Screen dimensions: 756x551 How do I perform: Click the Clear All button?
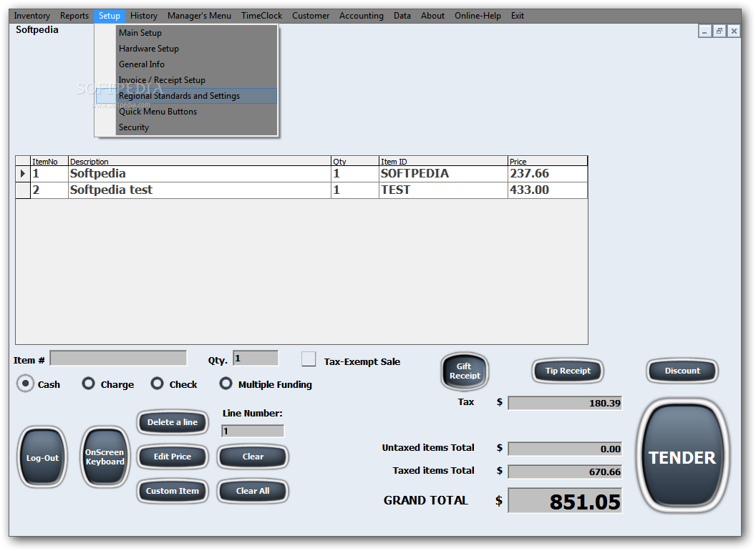point(253,491)
